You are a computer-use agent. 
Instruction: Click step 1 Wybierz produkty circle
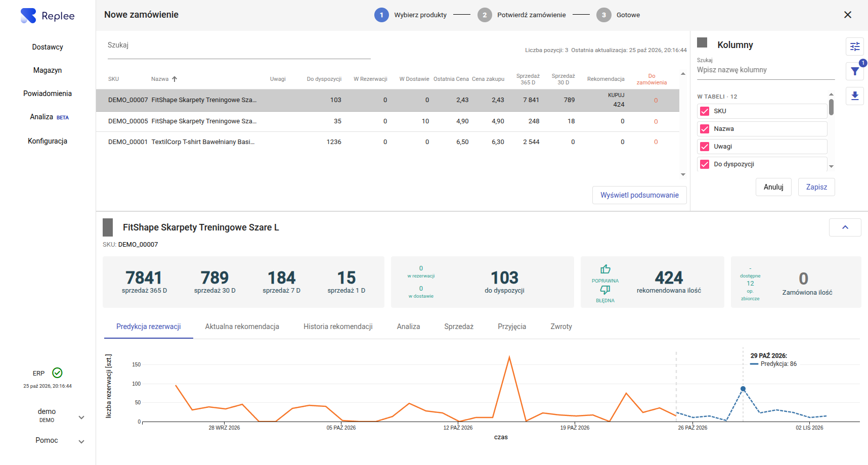(x=381, y=15)
